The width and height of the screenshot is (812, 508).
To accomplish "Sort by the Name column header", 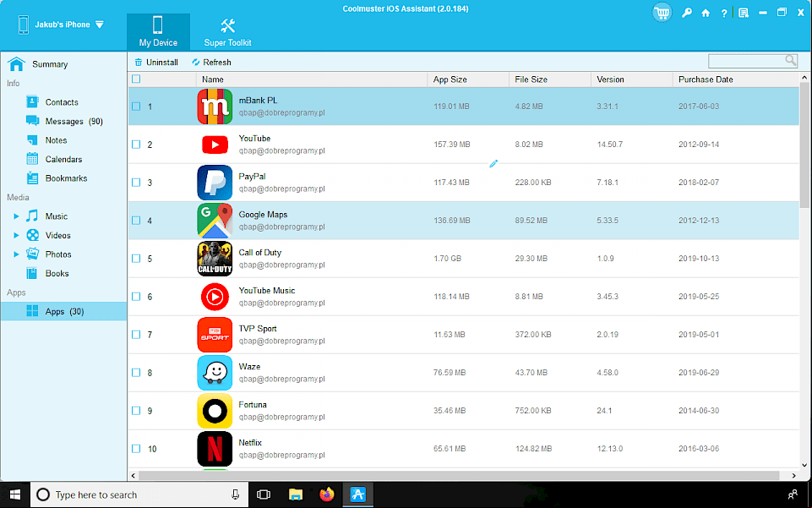I will pos(312,79).
